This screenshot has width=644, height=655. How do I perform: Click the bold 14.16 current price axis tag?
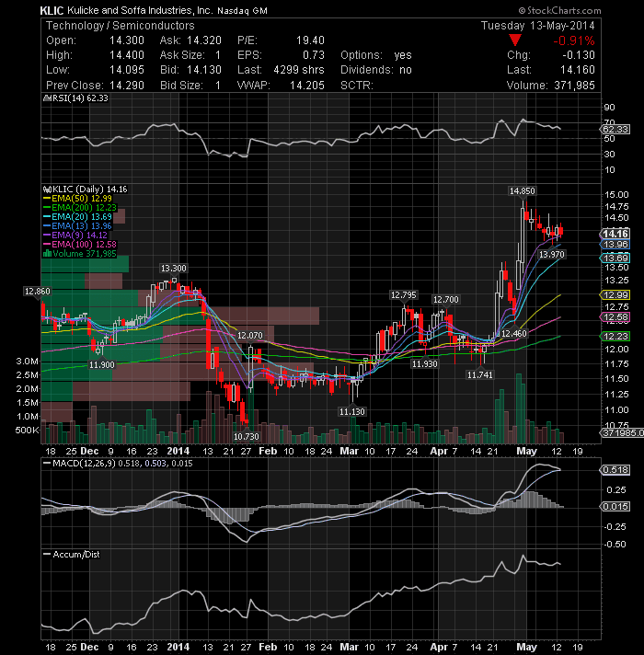point(615,234)
